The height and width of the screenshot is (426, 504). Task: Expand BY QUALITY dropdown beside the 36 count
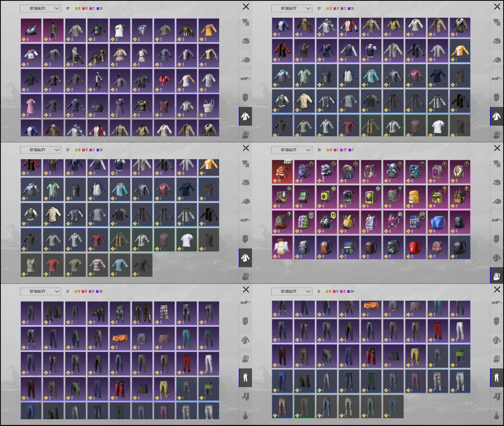(292, 150)
